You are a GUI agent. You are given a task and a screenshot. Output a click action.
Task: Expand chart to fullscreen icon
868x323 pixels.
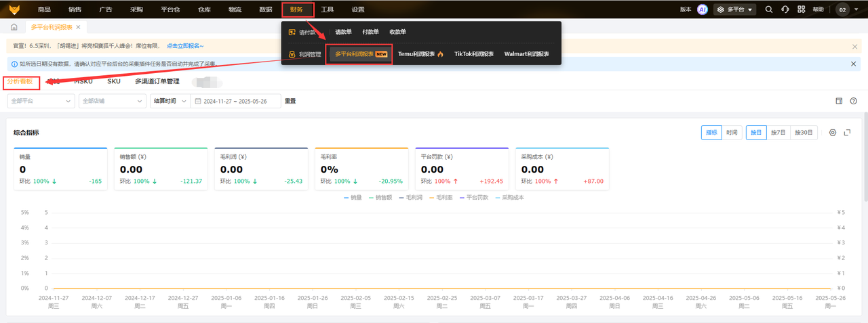pyautogui.click(x=847, y=132)
